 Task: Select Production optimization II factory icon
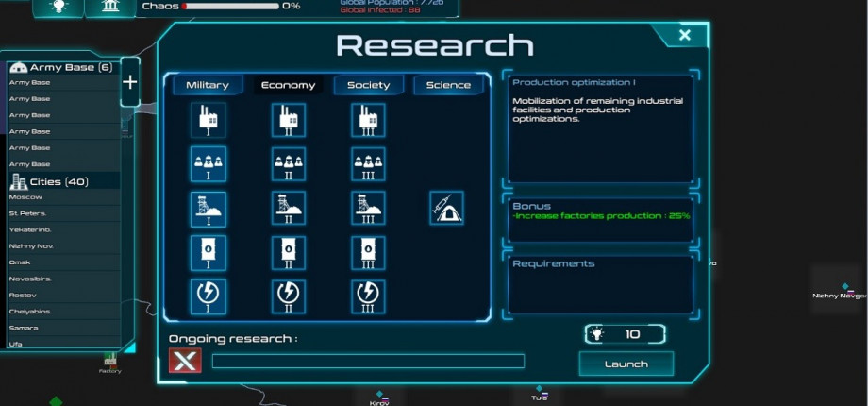(289, 120)
